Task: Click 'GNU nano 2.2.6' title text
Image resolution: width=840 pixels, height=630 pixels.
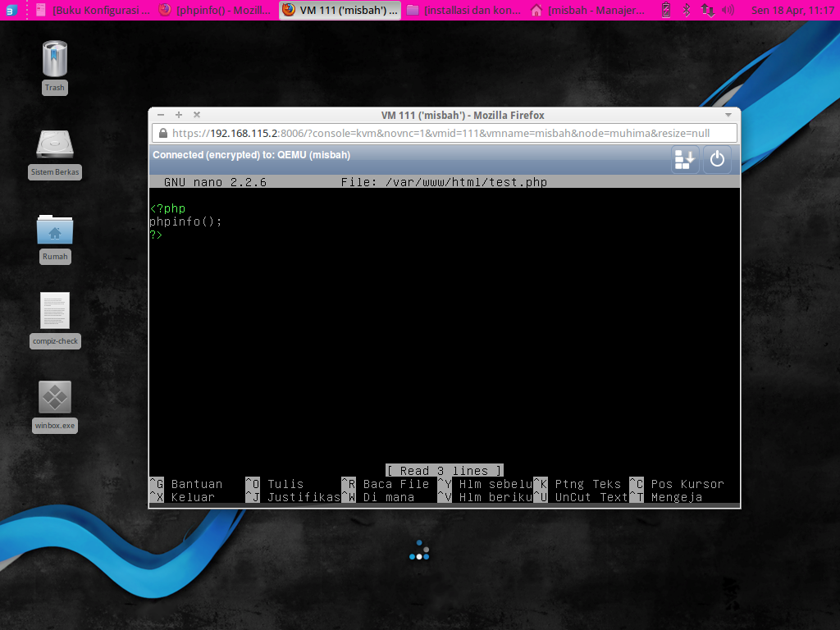Action: (216, 182)
